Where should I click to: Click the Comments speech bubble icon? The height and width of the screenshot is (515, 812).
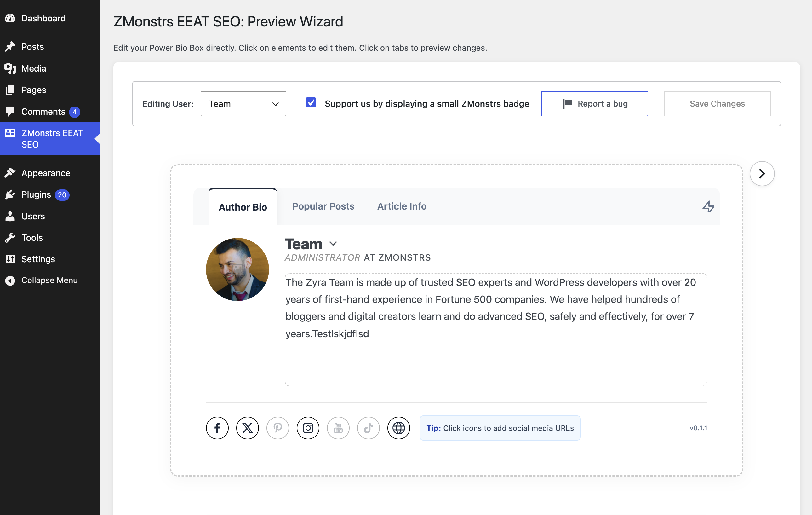(x=10, y=111)
